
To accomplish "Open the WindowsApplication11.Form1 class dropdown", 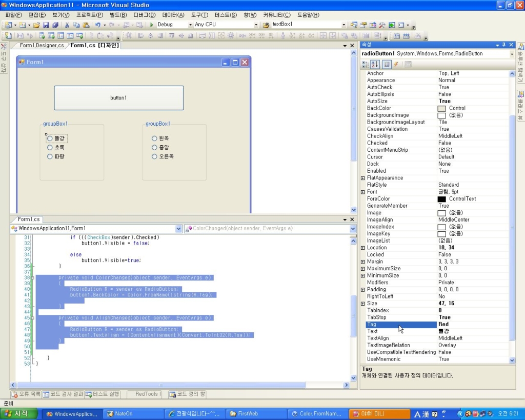I will coord(178,228).
